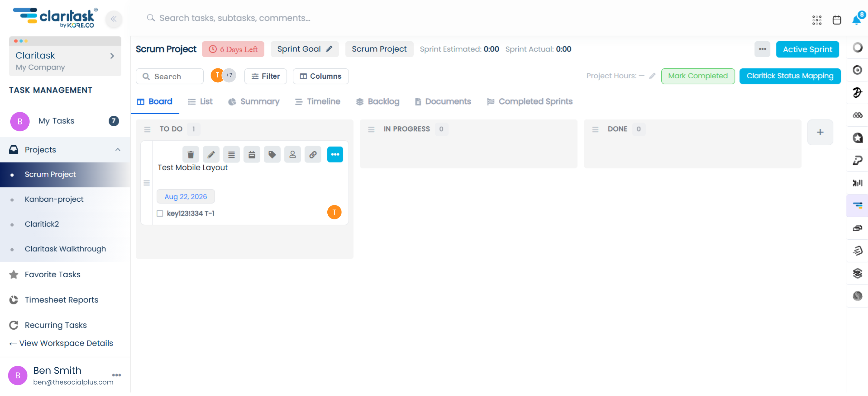Open Claritick Status Mapping
868x396 pixels.
[790, 76]
